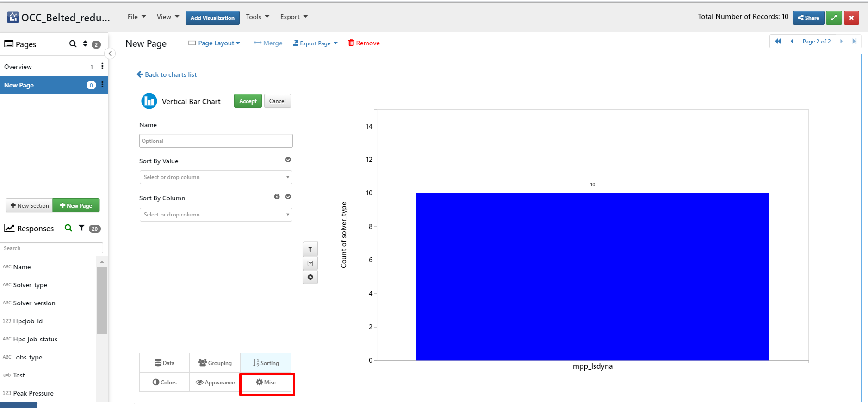Click Back to charts list link
The width and height of the screenshot is (868, 408).
[x=167, y=74]
